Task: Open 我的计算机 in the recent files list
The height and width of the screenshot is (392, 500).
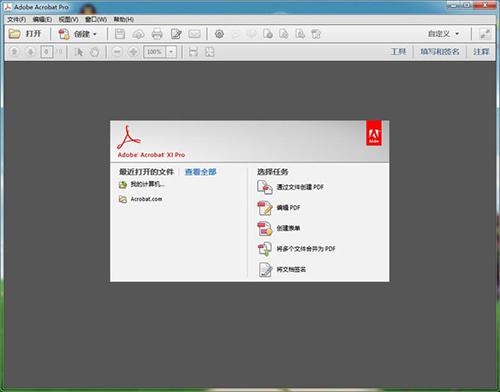Action: pyautogui.click(x=142, y=184)
